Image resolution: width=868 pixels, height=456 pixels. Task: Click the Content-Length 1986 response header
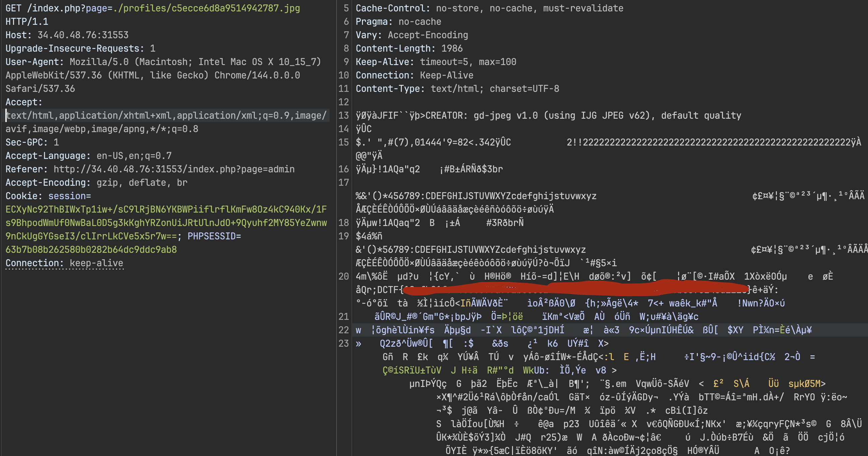409,49
